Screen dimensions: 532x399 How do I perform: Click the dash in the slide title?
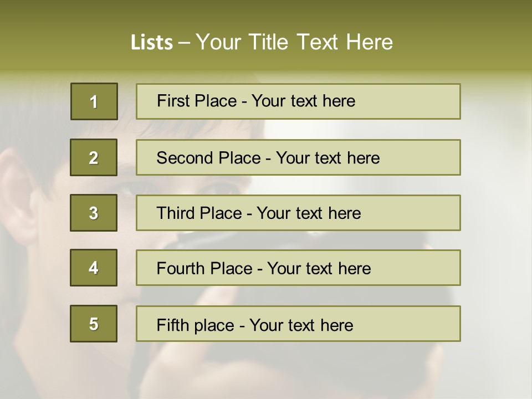[185, 43]
